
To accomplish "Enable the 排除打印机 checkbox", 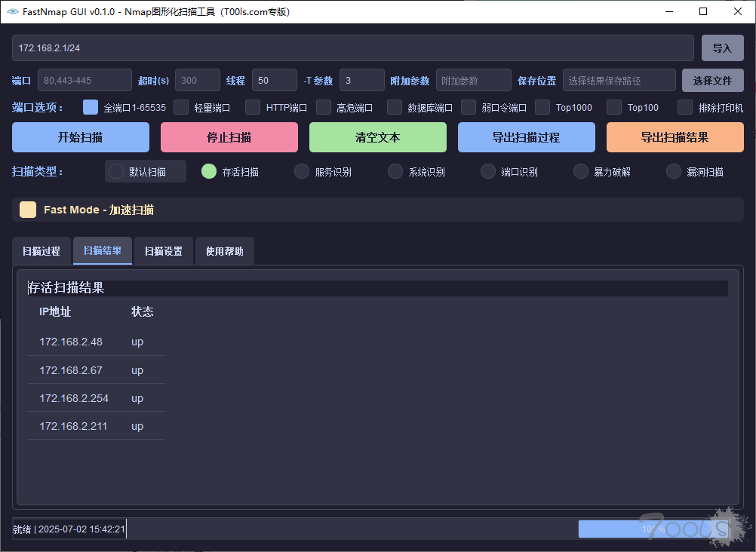I will point(685,107).
